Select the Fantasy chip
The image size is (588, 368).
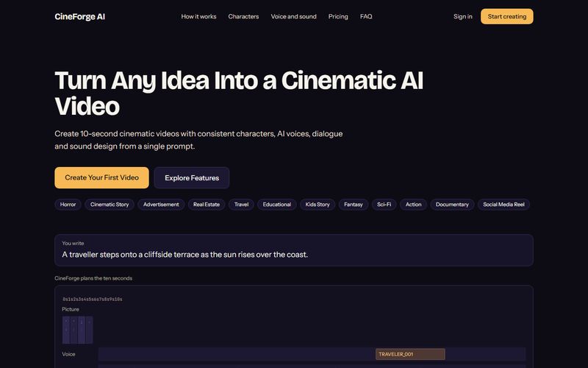coord(354,205)
